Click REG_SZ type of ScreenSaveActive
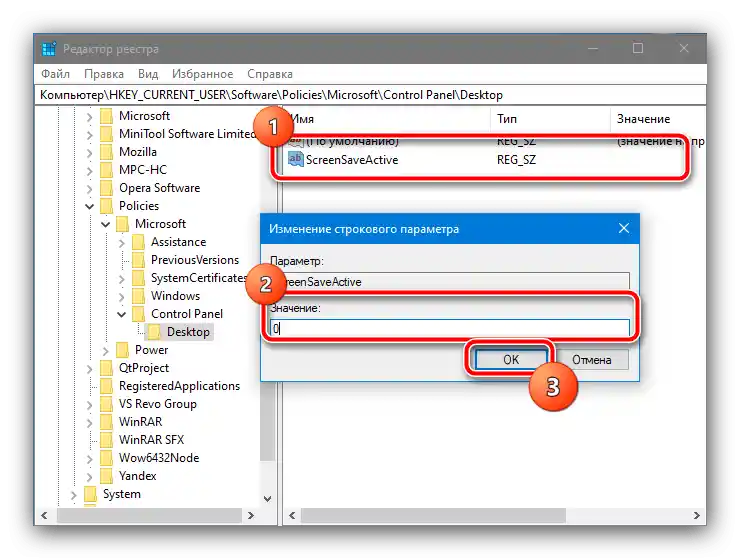The height and width of the screenshot is (559, 740). (516, 160)
